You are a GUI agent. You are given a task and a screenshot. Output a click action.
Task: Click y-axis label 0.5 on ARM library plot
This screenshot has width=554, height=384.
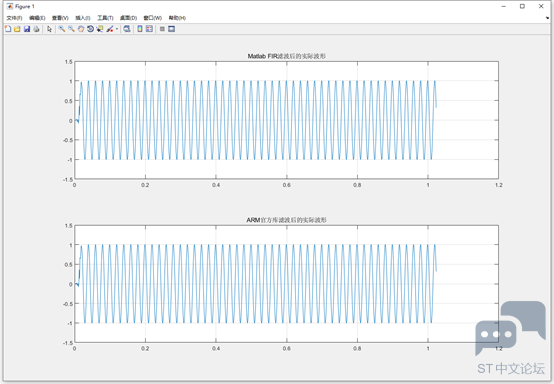pyautogui.click(x=69, y=265)
